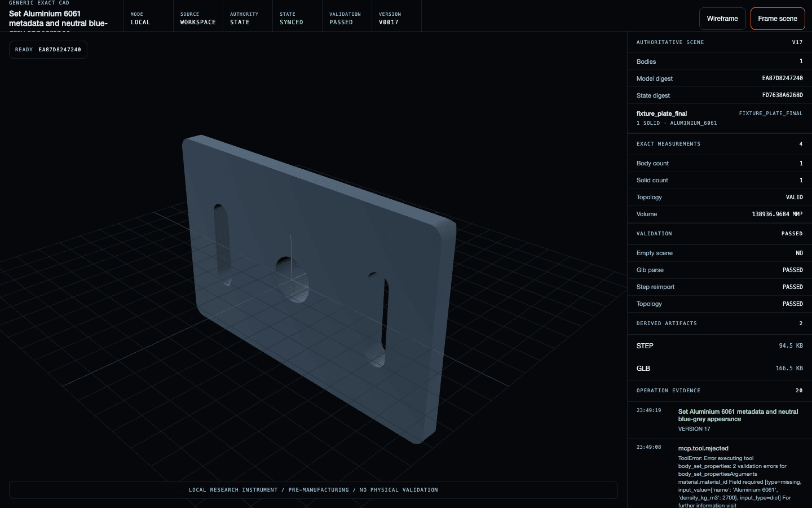This screenshot has height=508, width=812.
Task: Click the OPERATION EVIDENCE section header
Action: (720, 391)
